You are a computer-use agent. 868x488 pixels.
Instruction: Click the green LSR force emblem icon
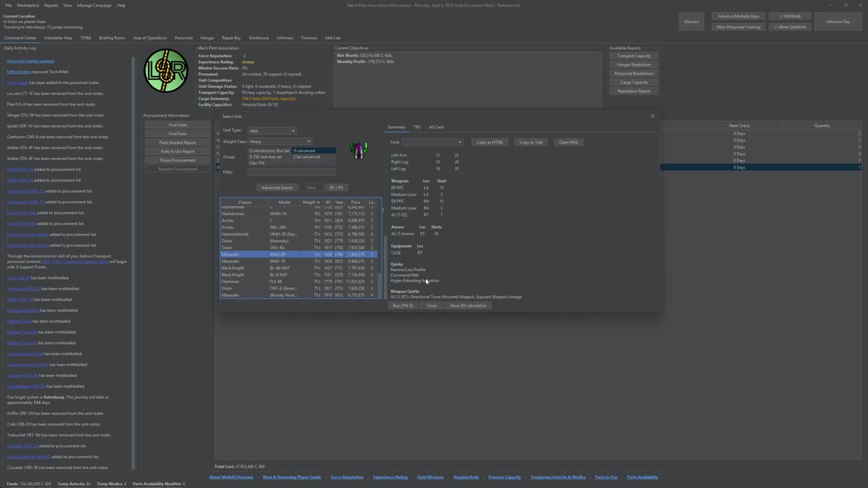166,70
